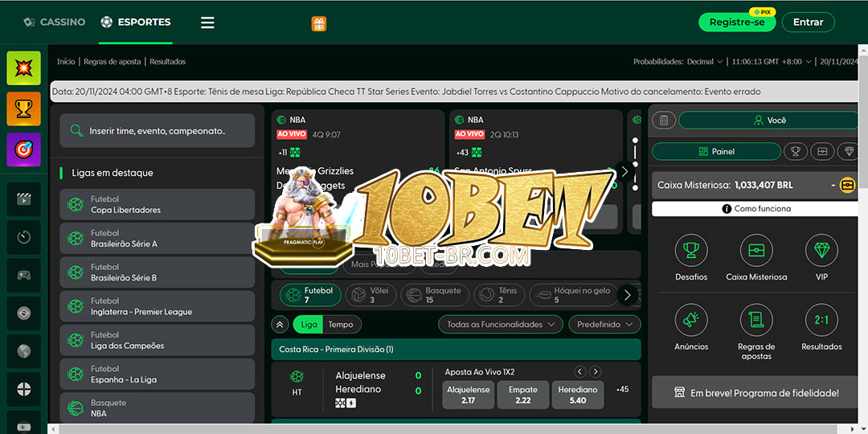Open the globe icon in the left sidebar
The height and width of the screenshot is (434, 868).
click(x=24, y=351)
